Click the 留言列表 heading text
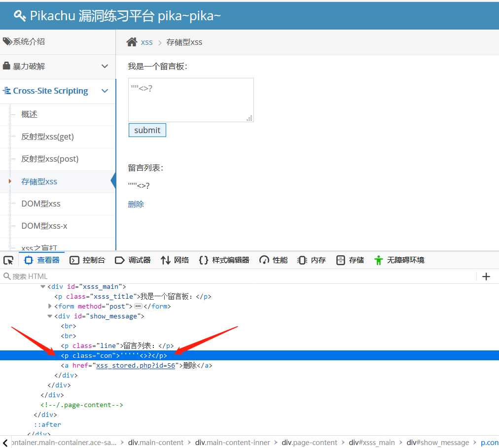The width and height of the screenshot is (499, 448). [146, 168]
